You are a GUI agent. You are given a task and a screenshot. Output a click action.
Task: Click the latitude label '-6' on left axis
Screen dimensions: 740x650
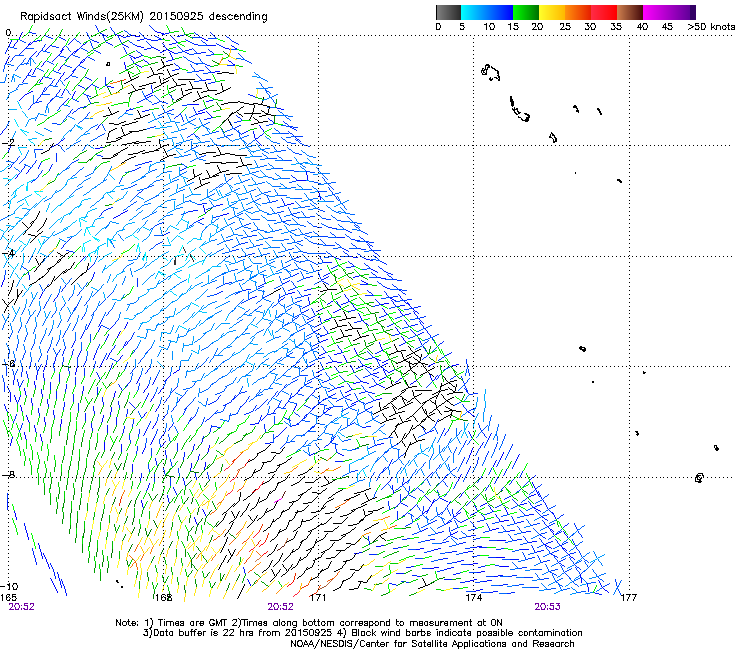8,364
